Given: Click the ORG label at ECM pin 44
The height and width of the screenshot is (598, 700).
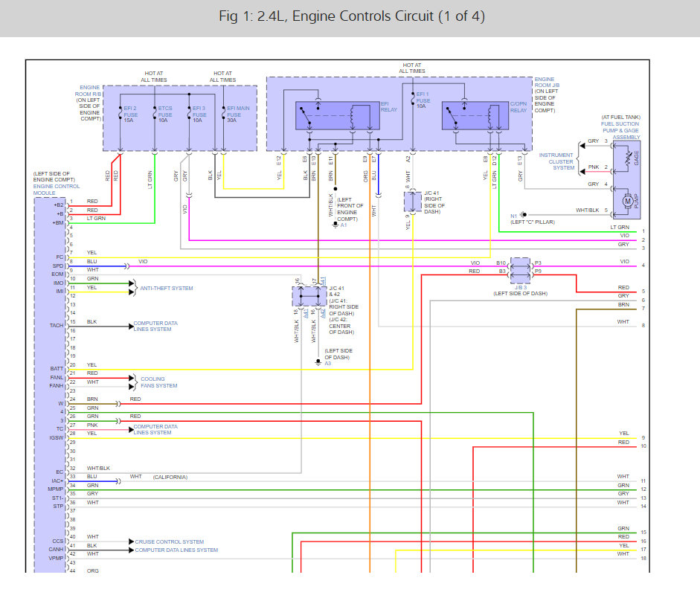Looking at the screenshot, I should (x=93, y=571).
